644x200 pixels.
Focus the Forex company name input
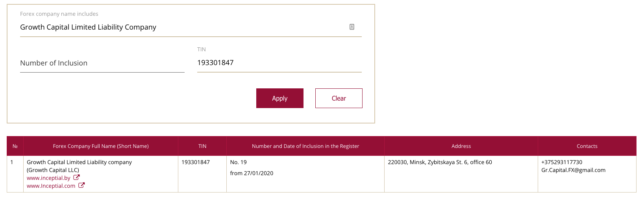(183, 27)
